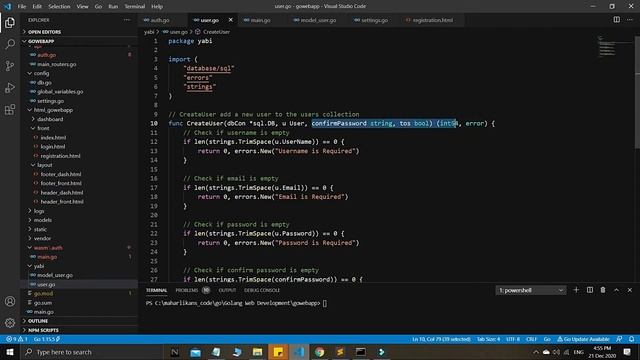
Task: Click the ENG input language indicator
Action: (x=578, y=352)
